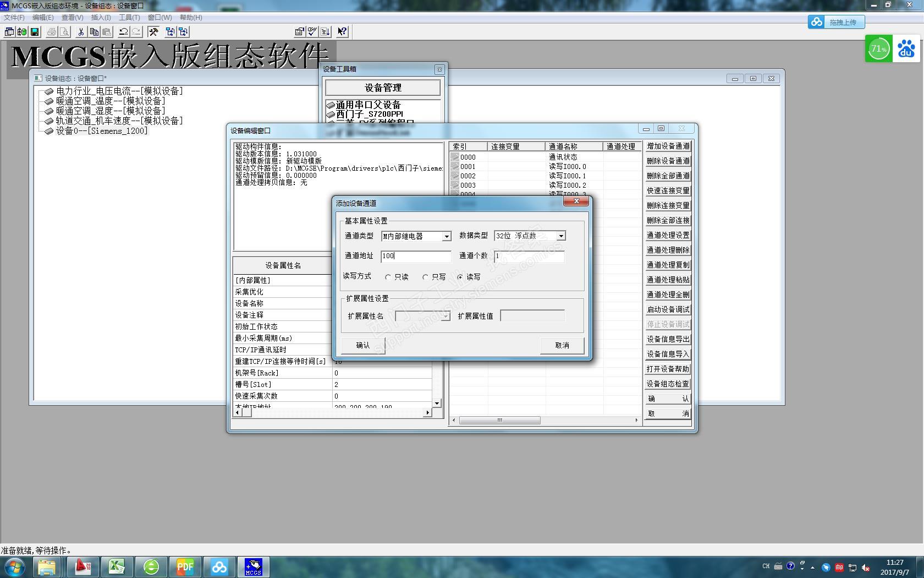Click the move-up order toolbar icon
Viewport: 924px width, 578px height.
(x=170, y=32)
